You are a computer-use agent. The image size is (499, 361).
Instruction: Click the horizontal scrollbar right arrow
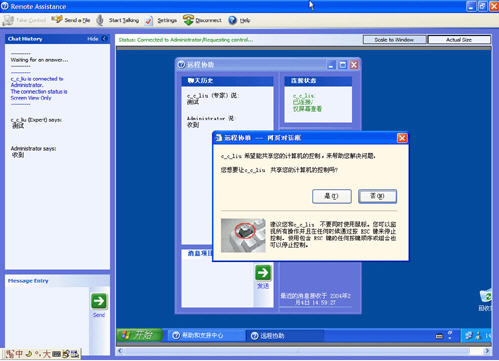(x=487, y=351)
